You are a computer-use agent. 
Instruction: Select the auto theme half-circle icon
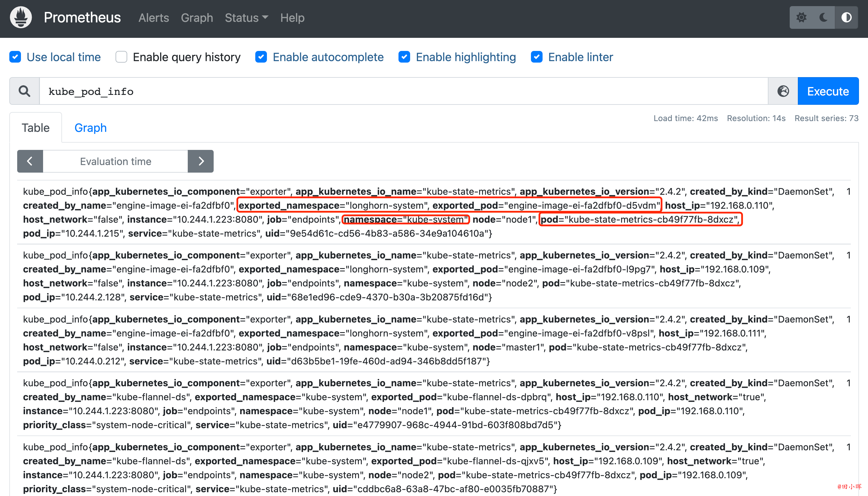(846, 17)
